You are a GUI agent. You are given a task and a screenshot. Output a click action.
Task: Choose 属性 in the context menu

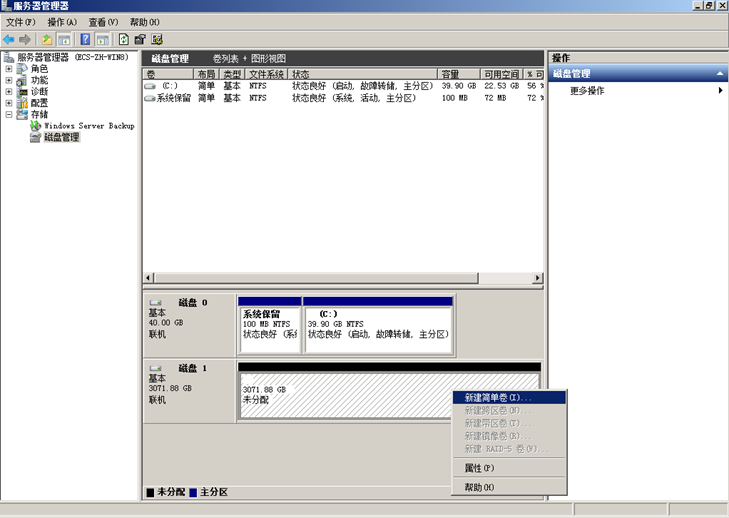[479, 468]
